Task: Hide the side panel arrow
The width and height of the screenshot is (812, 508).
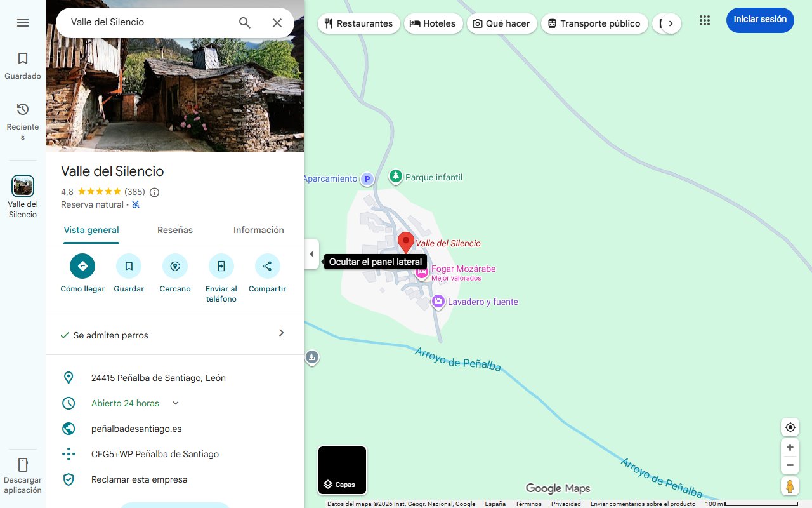Action: tap(311, 254)
